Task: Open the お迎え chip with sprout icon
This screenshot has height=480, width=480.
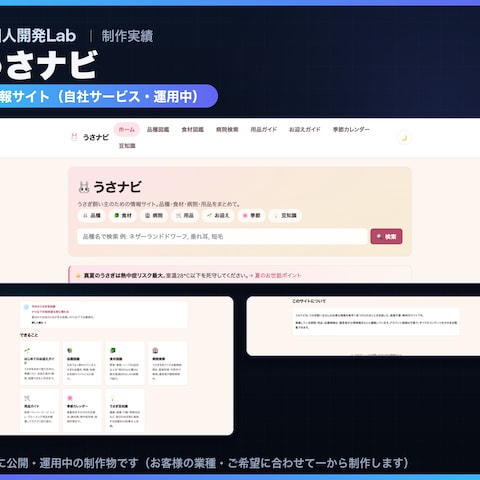Action: pyautogui.click(x=218, y=215)
